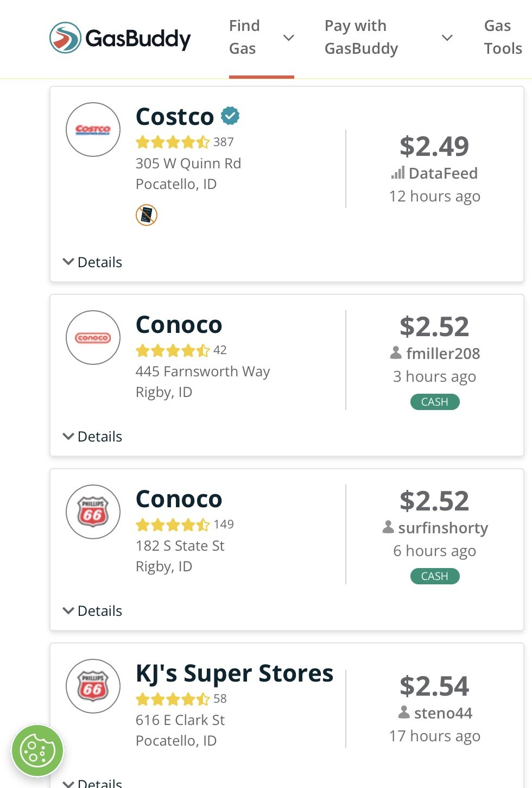This screenshot has width=532, height=788.
Task: Open the green cookie preferences icon
Action: click(x=37, y=751)
